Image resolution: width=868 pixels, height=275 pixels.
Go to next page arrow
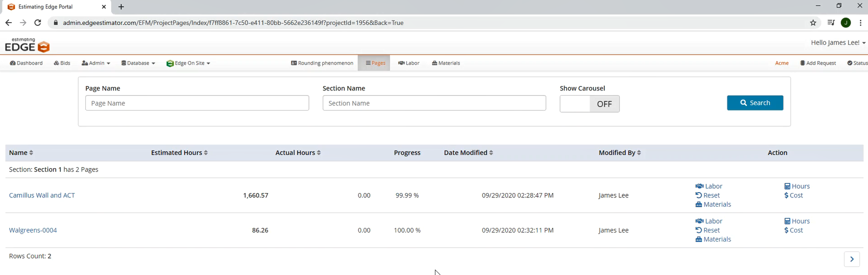point(851,259)
